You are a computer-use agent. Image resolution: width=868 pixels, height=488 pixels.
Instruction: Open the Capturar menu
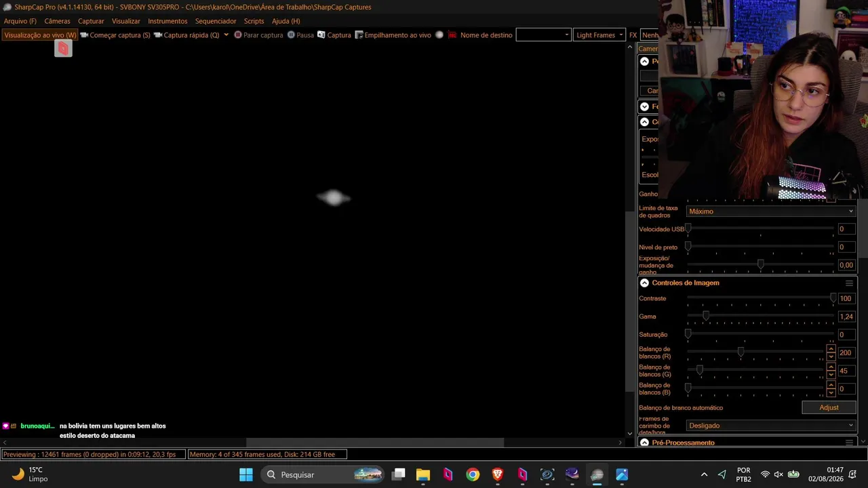tap(91, 21)
